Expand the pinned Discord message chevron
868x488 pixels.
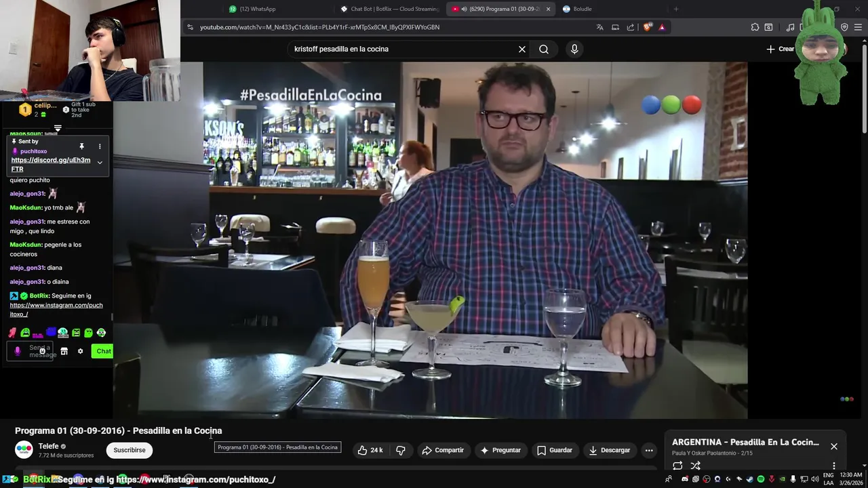pyautogui.click(x=100, y=163)
